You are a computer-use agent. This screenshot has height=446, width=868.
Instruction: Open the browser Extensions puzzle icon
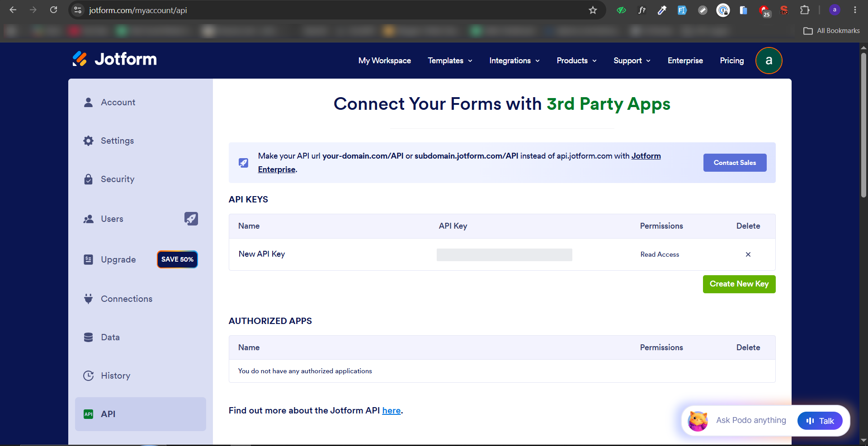point(805,10)
